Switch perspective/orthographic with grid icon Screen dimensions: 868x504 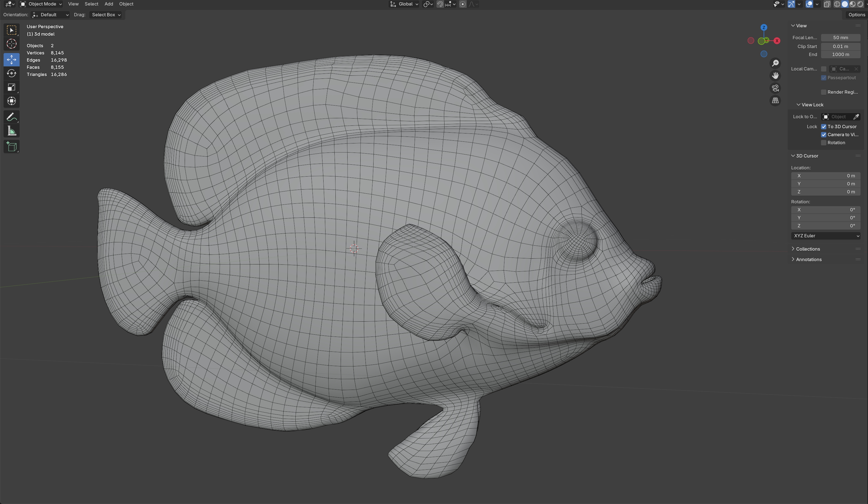click(x=775, y=101)
